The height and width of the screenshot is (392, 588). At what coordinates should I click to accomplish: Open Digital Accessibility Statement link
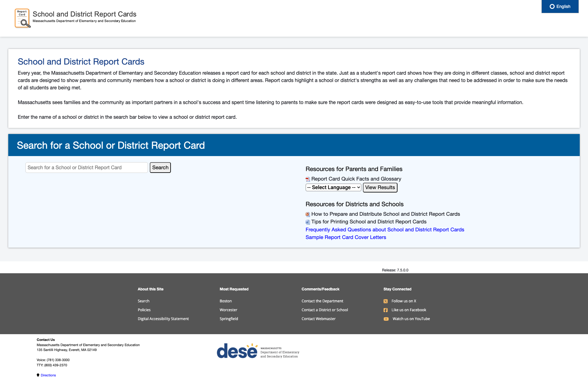(x=163, y=319)
